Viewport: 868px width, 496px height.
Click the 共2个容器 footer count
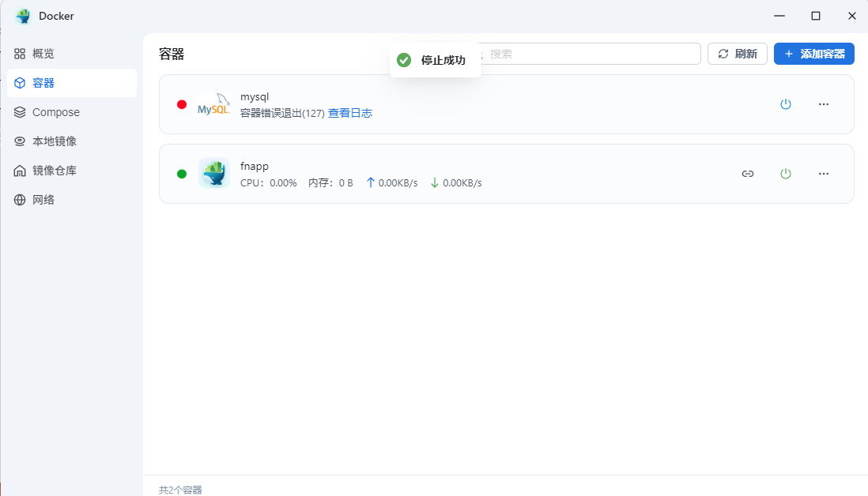[x=180, y=490]
